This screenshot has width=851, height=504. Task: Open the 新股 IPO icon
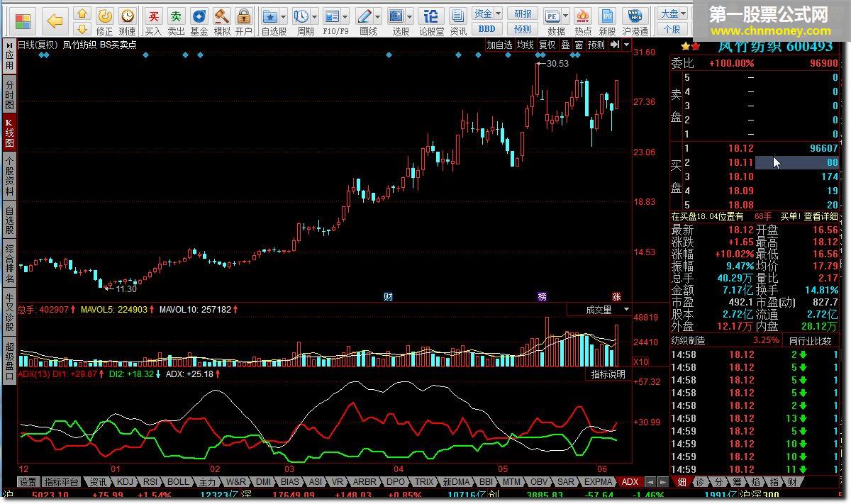pyautogui.click(x=607, y=21)
